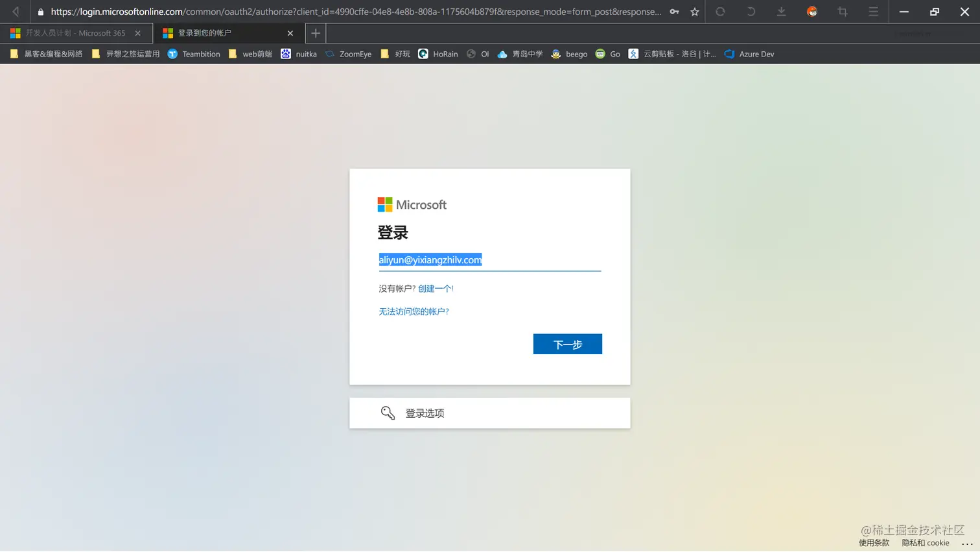Reload the page with the refresh icon
The height and width of the screenshot is (552, 980).
[720, 11]
